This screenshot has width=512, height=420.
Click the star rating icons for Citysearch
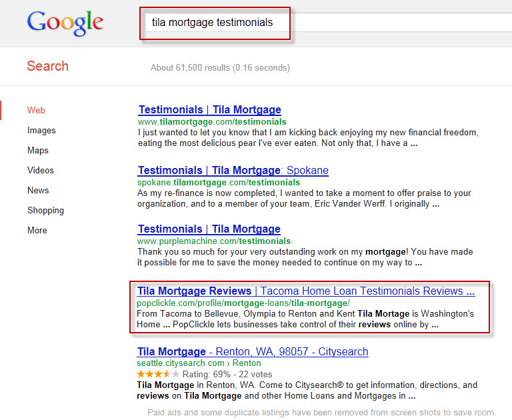pos(158,374)
